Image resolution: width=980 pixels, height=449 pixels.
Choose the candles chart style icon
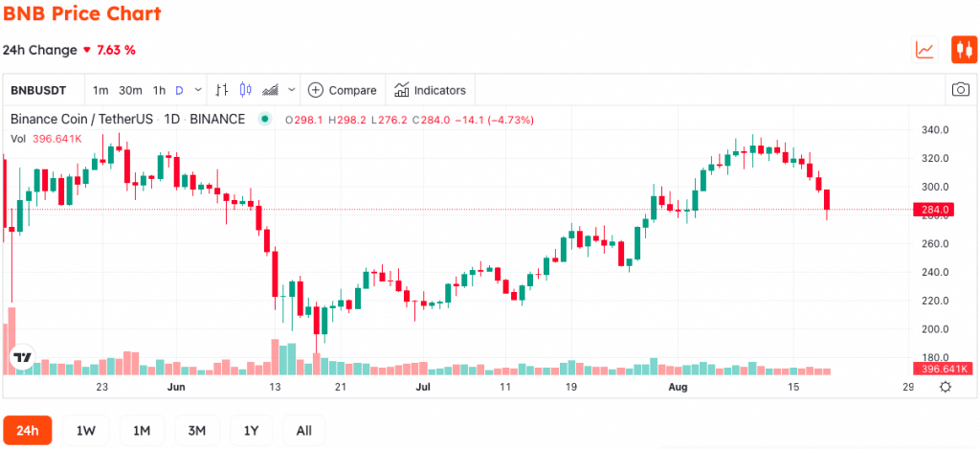click(246, 90)
